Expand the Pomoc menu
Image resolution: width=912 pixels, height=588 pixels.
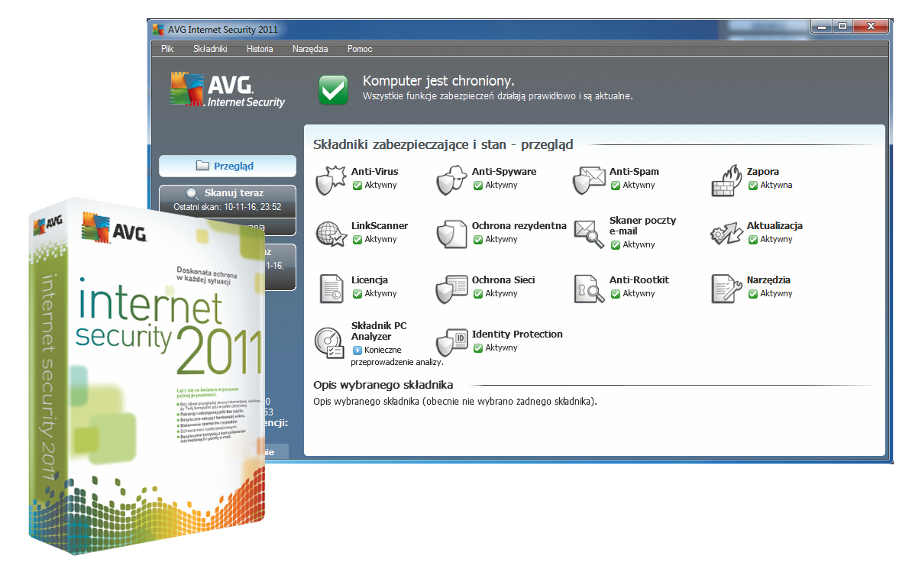point(360,49)
